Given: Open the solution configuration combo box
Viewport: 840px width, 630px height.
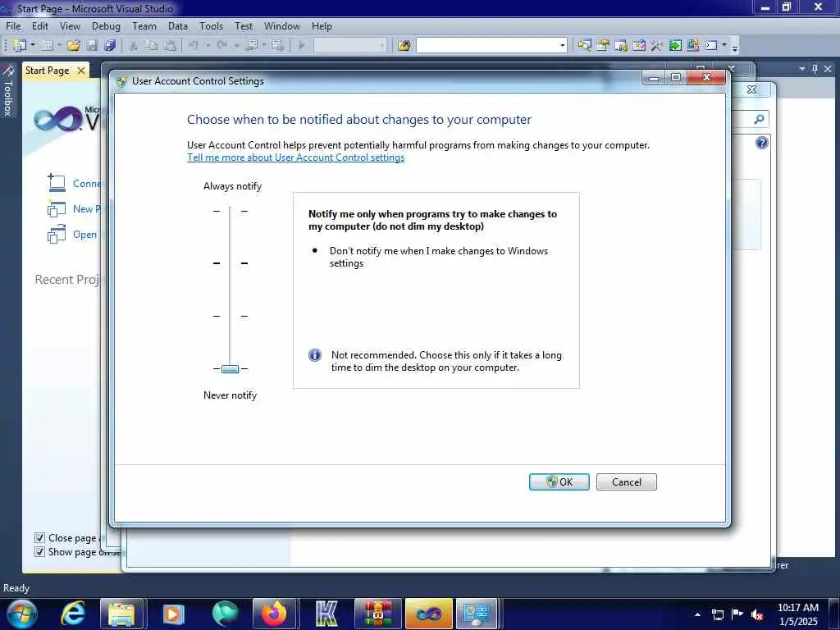Looking at the screenshot, I should pyautogui.click(x=349, y=46).
